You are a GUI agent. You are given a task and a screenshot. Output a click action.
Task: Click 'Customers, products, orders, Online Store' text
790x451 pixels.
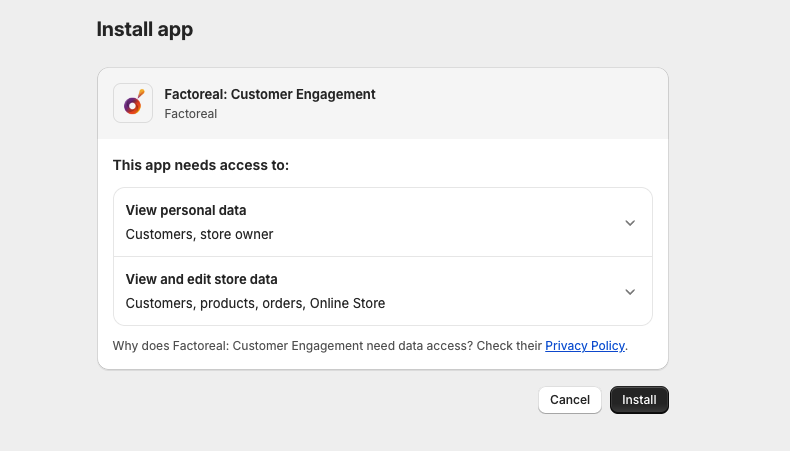pyautogui.click(x=255, y=304)
